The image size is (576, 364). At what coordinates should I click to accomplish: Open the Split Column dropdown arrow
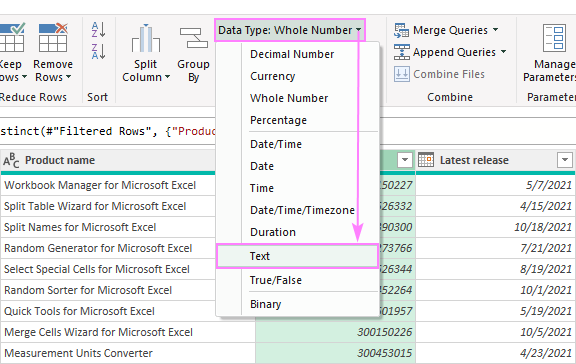coord(167,77)
